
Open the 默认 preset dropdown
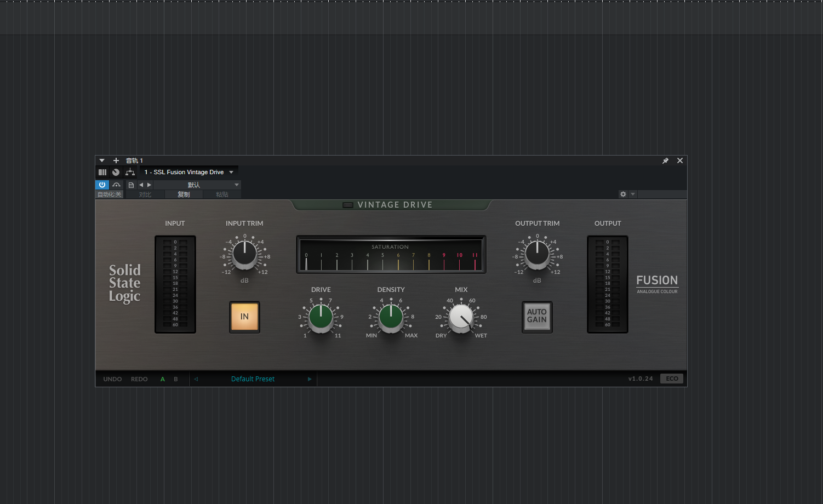pyautogui.click(x=195, y=185)
